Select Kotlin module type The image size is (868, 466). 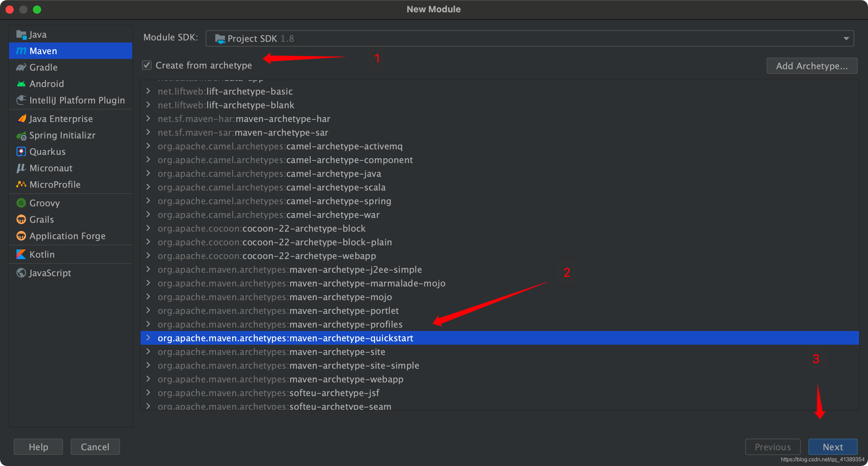point(71,254)
